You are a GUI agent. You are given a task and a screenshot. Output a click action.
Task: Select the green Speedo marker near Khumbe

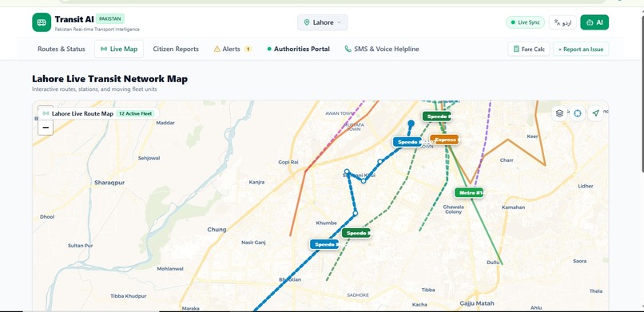click(356, 233)
